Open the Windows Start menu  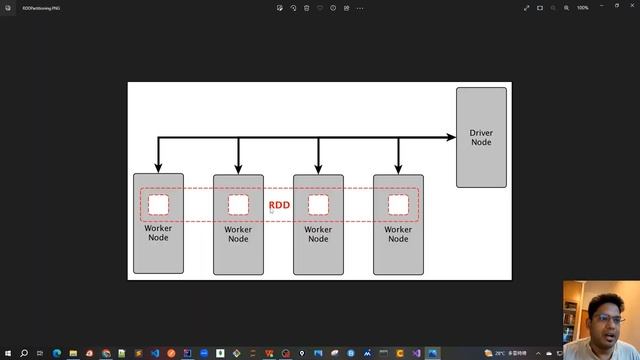8,353
